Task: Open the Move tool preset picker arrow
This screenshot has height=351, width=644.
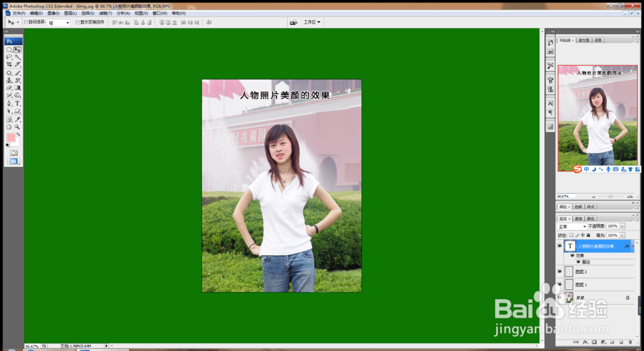Action: tap(17, 23)
